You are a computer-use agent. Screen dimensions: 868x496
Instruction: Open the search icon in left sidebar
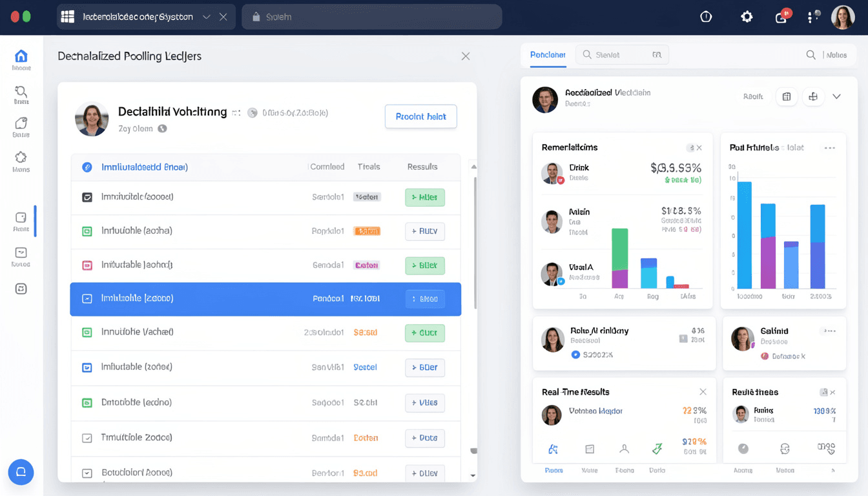[x=21, y=91]
